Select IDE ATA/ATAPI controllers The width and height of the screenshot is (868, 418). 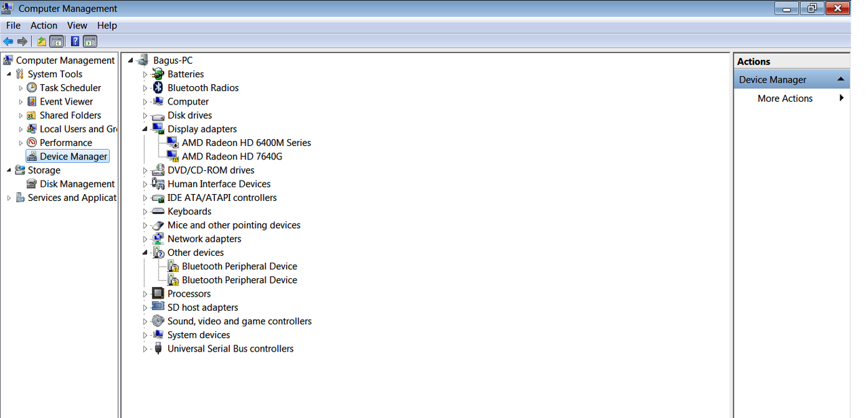pos(222,197)
